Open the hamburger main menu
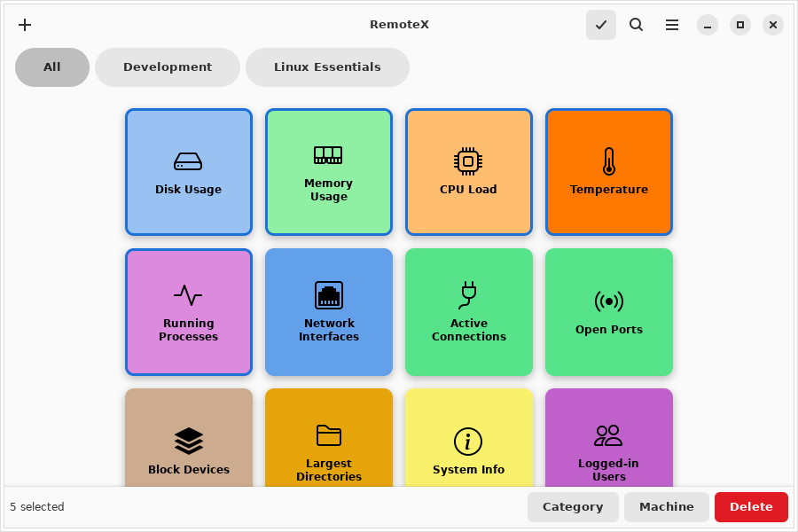798x532 pixels. 672,25
